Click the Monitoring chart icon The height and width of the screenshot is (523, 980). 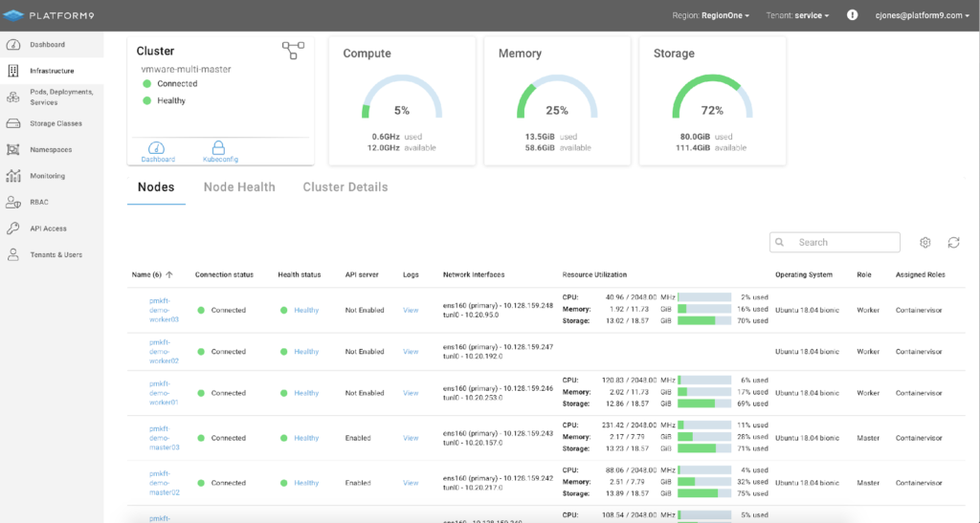(13, 176)
